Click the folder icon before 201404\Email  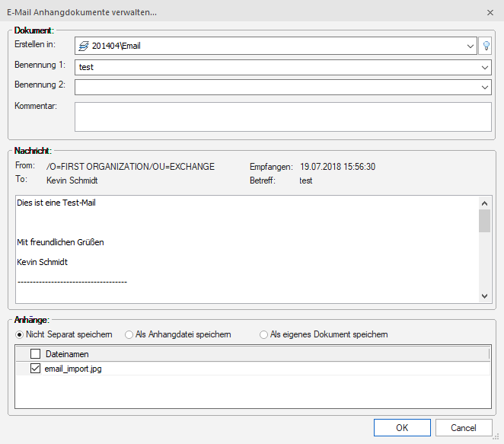[84, 46]
